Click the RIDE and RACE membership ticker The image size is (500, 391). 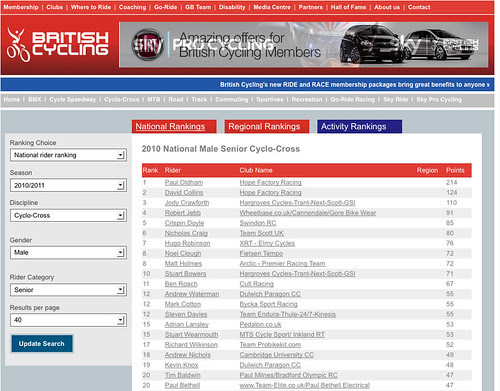coord(355,85)
